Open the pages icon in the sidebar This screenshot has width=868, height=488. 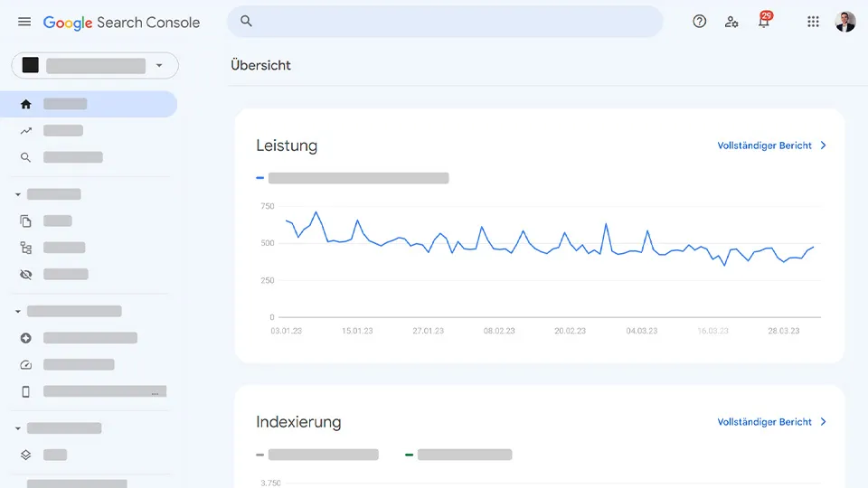tap(26, 221)
